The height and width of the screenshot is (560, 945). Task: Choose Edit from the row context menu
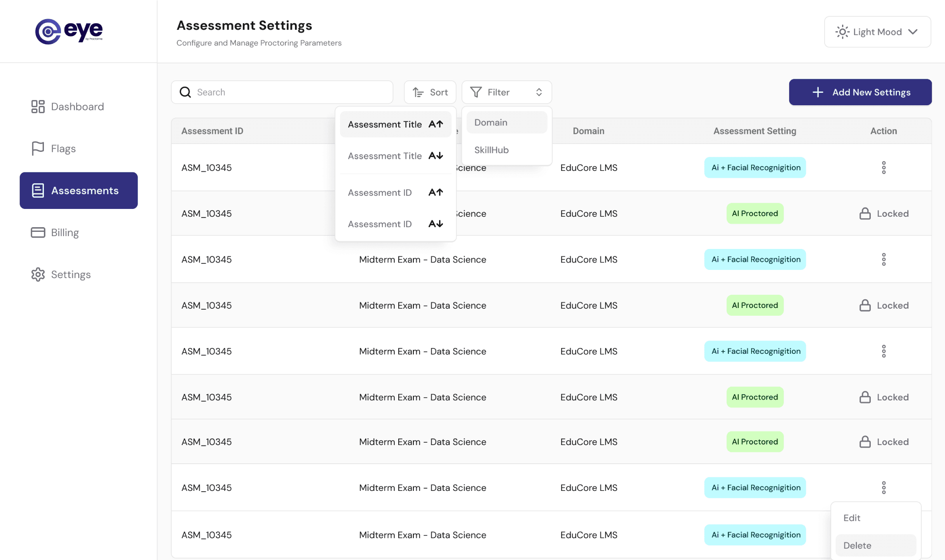tap(852, 518)
